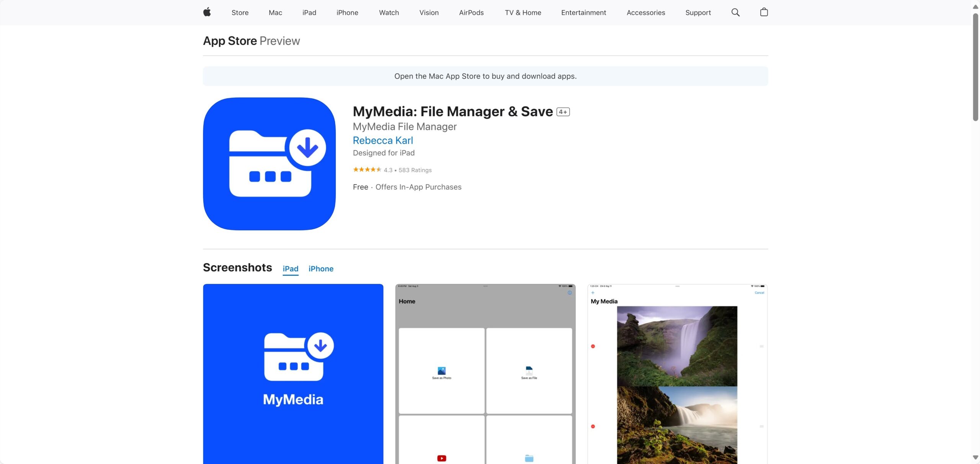Open the waterfall My Media screenshot
This screenshot has height=464, width=980.
[677, 374]
